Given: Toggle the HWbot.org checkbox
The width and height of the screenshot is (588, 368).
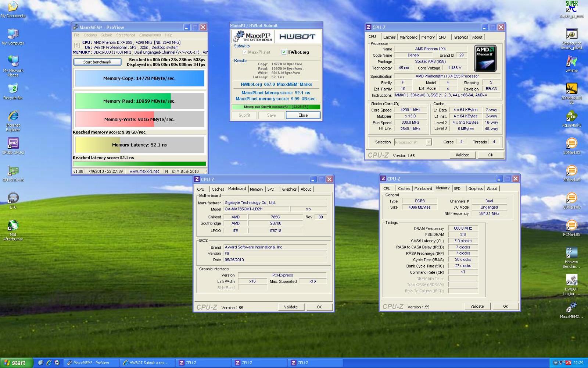Looking at the screenshot, I should (284, 52).
